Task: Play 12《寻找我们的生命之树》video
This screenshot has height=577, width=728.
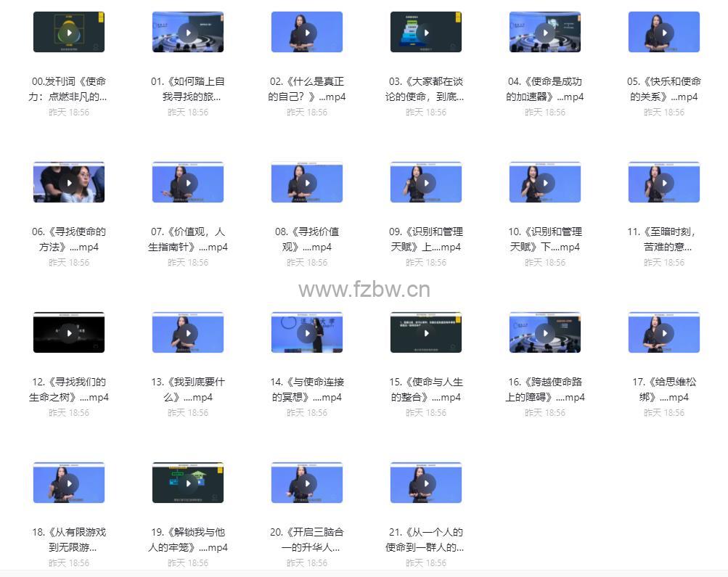Action: coord(69,332)
